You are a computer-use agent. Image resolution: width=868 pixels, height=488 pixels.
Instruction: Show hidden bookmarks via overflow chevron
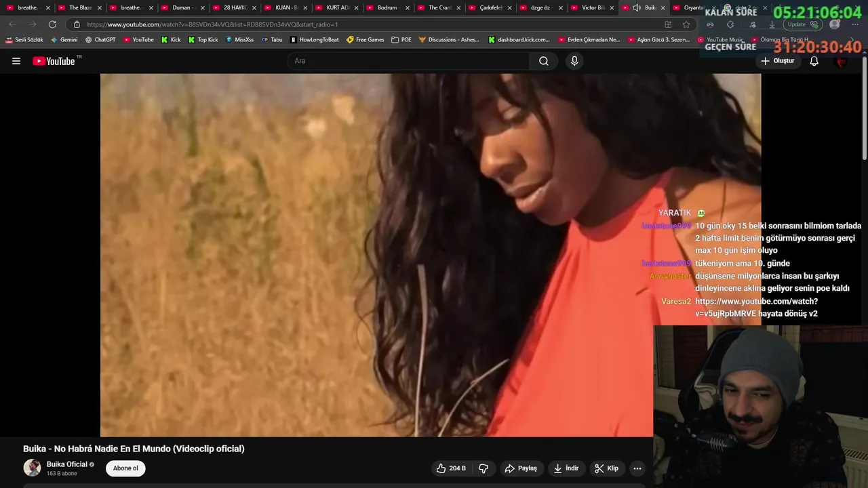click(x=852, y=40)
